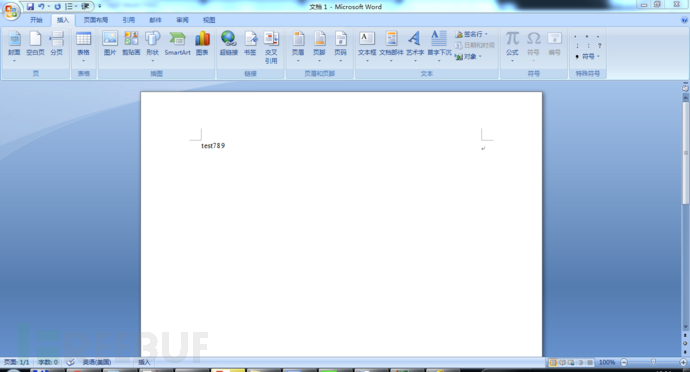The width and height of the screenshot is (690, 372).
Task: Toggle insert mode 插入 in status bar
Action: coord(144,362)
